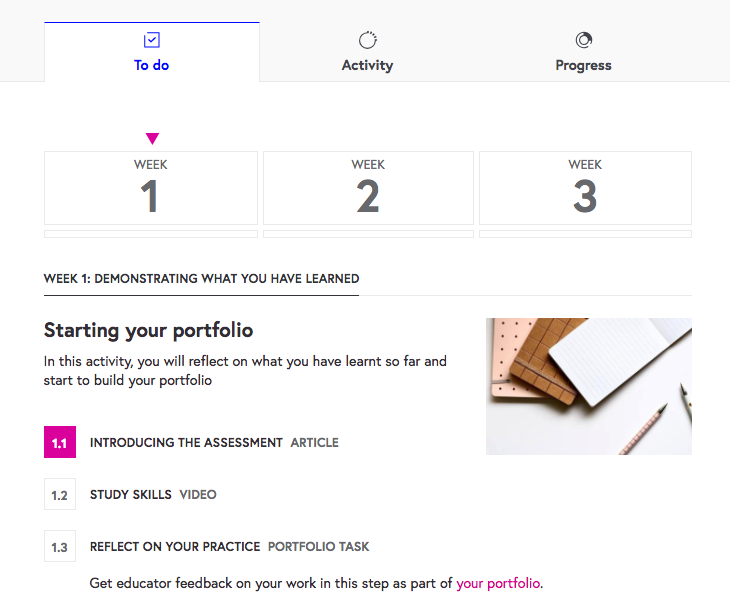This screenshot has height=611, width=730.
Task: Select the 1.2 step number badge
Action: 60,494
